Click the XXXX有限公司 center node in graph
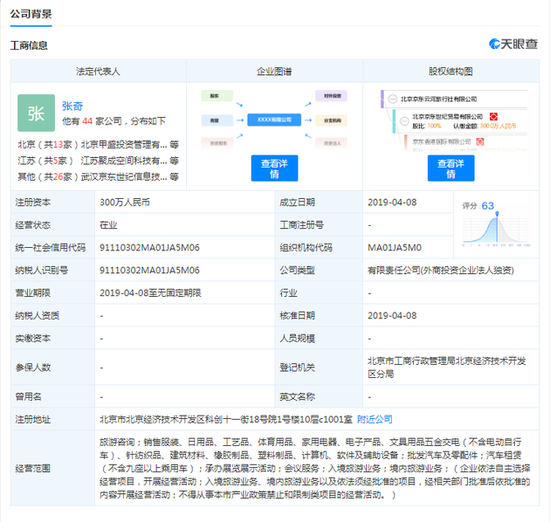The height and width of the screenshot is (522, 550). pos(274,120)
